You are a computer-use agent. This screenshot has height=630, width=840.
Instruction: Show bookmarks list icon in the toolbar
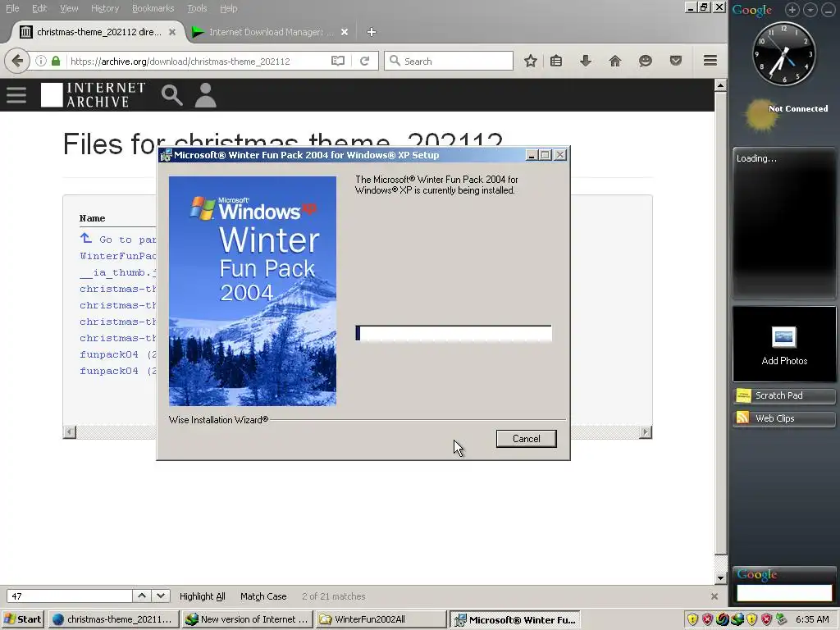tap(556, 61)
